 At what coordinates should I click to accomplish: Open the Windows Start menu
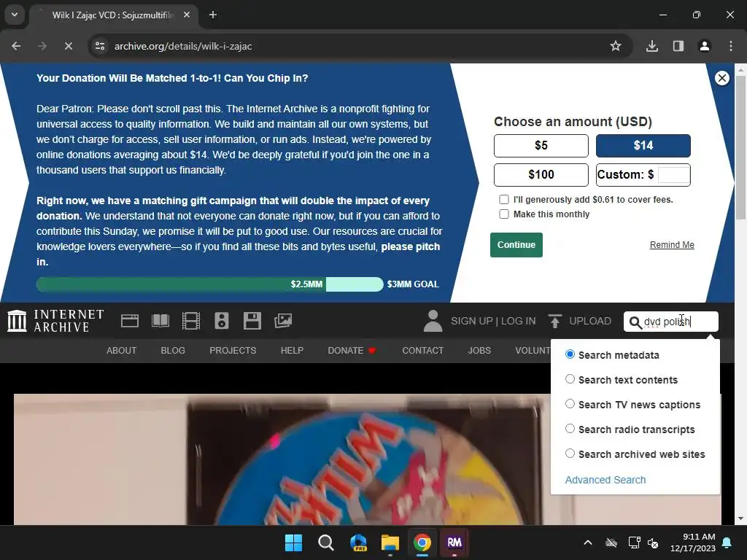point(293,542)
